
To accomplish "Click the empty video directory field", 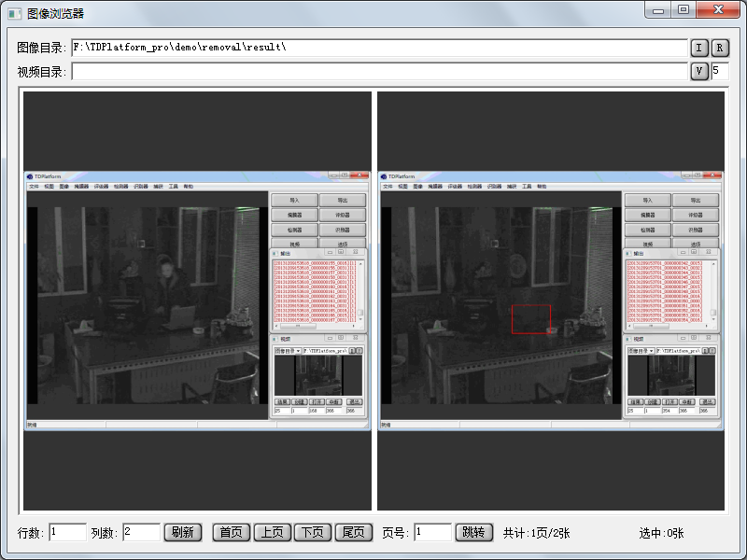I will click(x=379, y=72).
